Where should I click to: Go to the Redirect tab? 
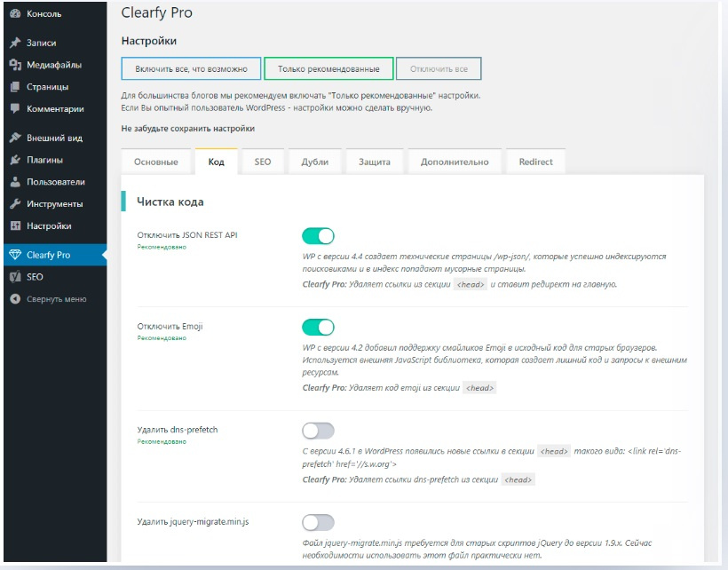point(535,162)
